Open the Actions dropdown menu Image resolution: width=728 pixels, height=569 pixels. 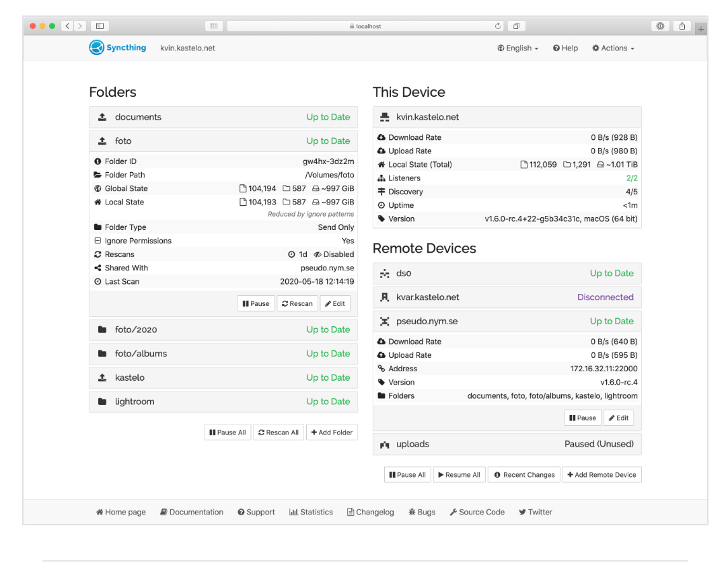[613, 48]
